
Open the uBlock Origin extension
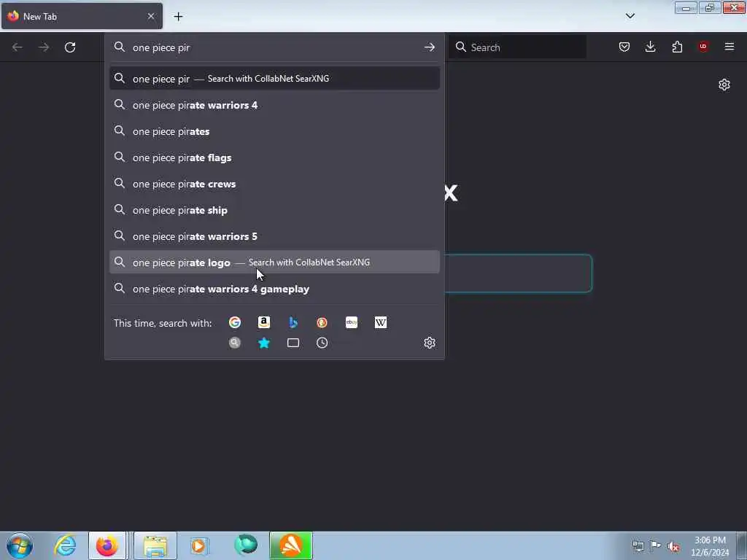click(703, 47)
